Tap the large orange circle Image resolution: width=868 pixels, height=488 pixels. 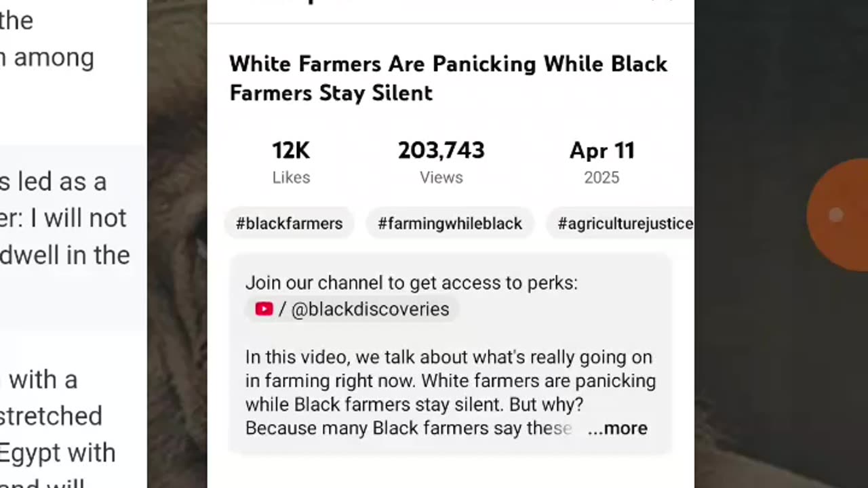click(838, 216)
